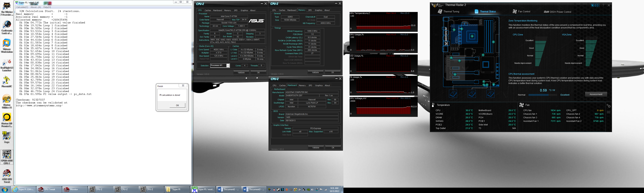Click the Thermal Radar 2 help question-mark icon
Screen dimensions: 644x193
pyautogui.click(x=603, y=5)
